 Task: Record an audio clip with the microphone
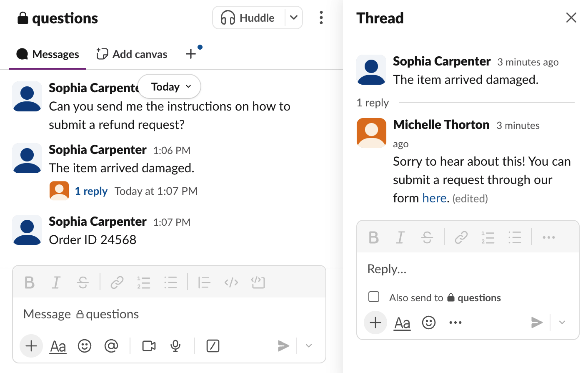pyautogui.click(x=175, y=346)
